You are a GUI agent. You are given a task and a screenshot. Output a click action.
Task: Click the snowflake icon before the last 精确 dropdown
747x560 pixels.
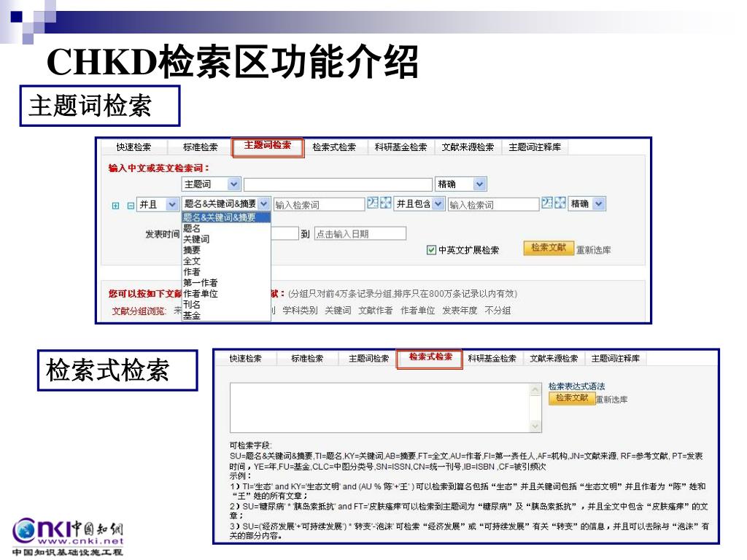tap(560, 203)
